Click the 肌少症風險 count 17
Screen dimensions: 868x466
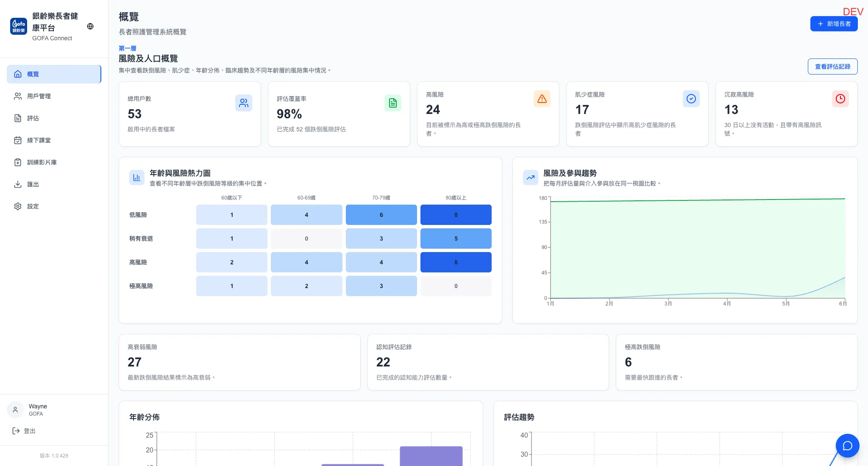click(582, 110)
